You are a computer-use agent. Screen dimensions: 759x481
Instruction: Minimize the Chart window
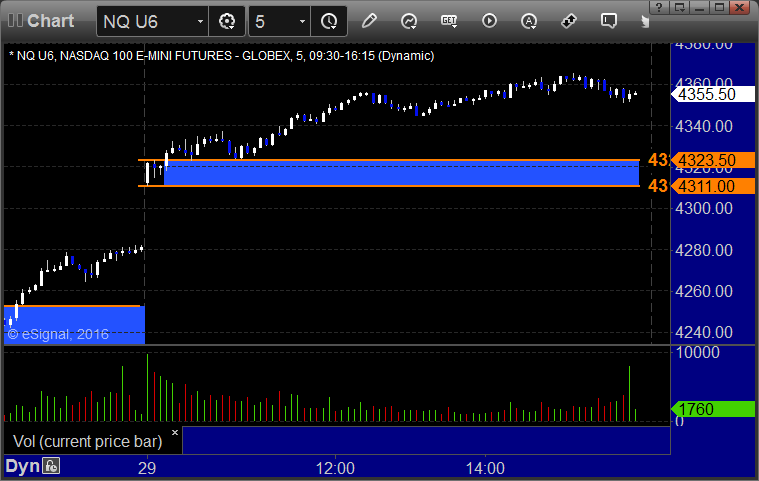click(x=699, y=7)
